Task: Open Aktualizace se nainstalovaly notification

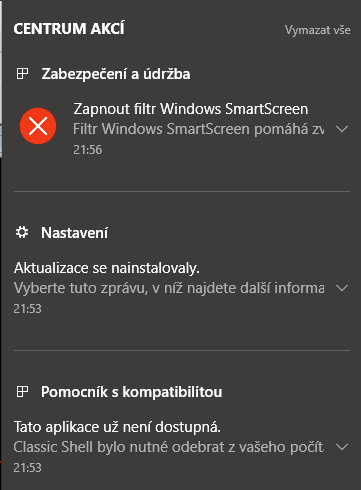Action: pyautogui.click(x=107, y=268)
